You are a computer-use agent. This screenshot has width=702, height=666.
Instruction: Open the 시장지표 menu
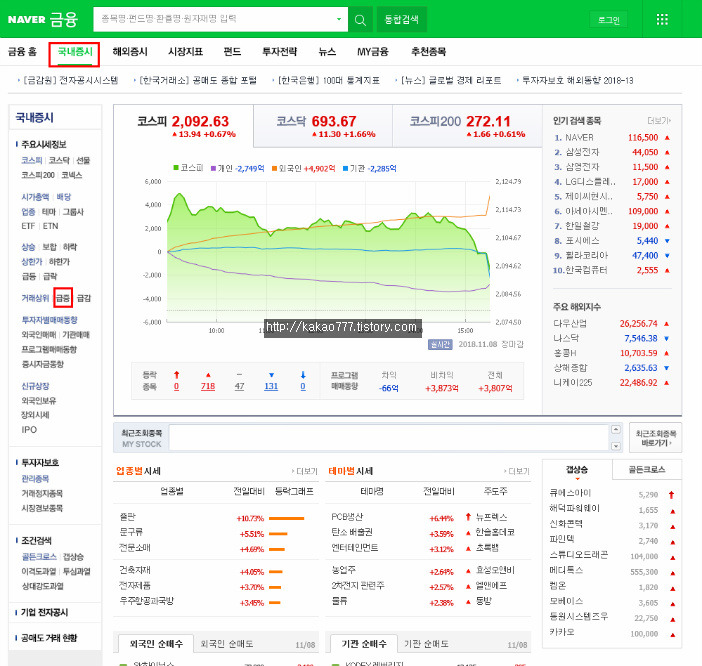tap(185, 52)
